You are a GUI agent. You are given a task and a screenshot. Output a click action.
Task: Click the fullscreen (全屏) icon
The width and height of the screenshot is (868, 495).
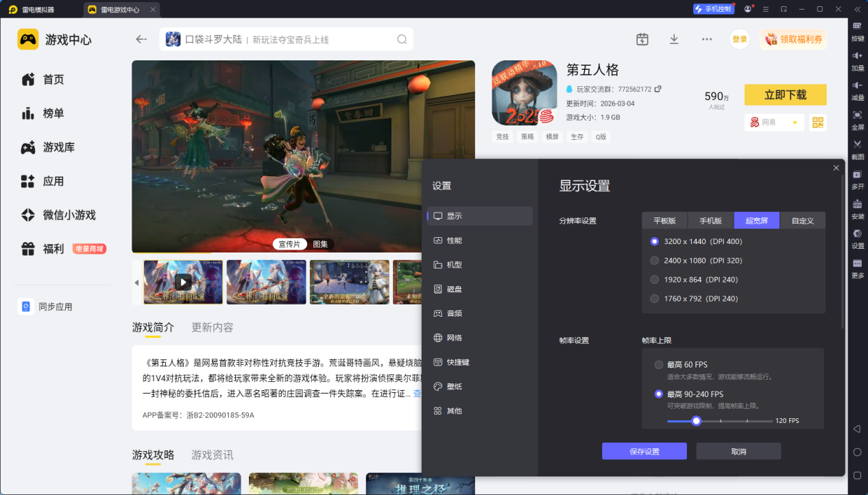(x=857, y=114)
